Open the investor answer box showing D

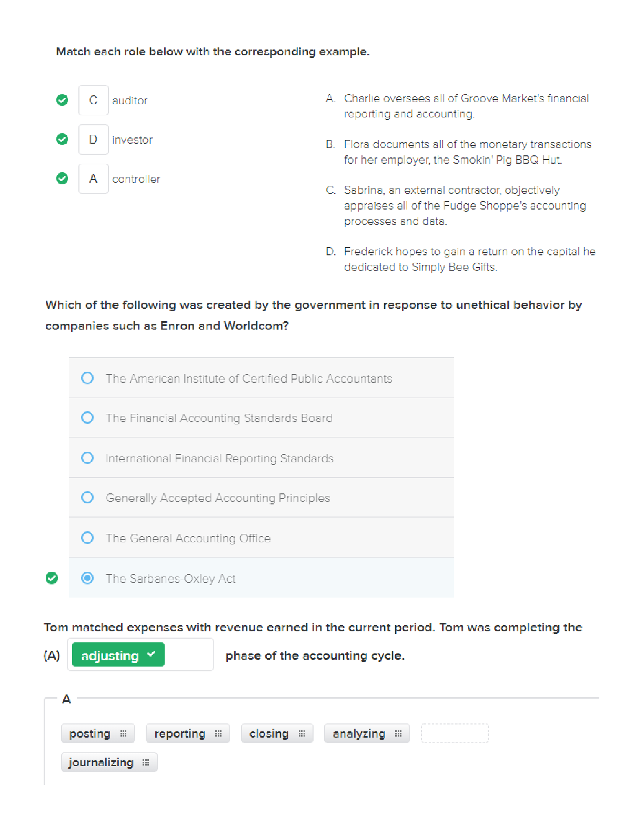point(94,140)
